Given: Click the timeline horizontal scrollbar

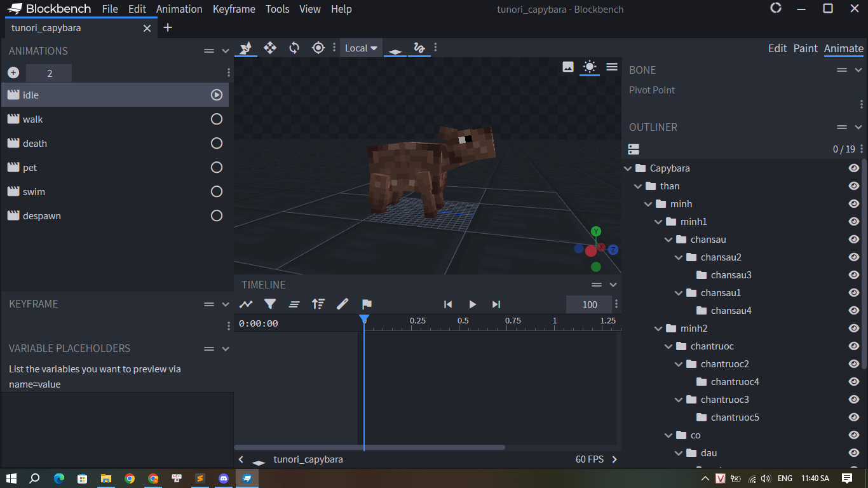Looking at the screenshot, I should click(370, 447).
